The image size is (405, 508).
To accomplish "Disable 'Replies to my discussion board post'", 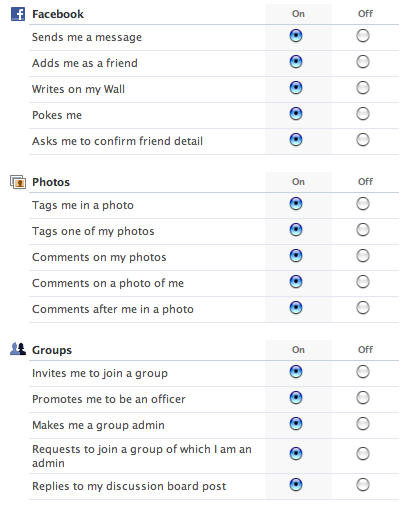I will point(363,485).
